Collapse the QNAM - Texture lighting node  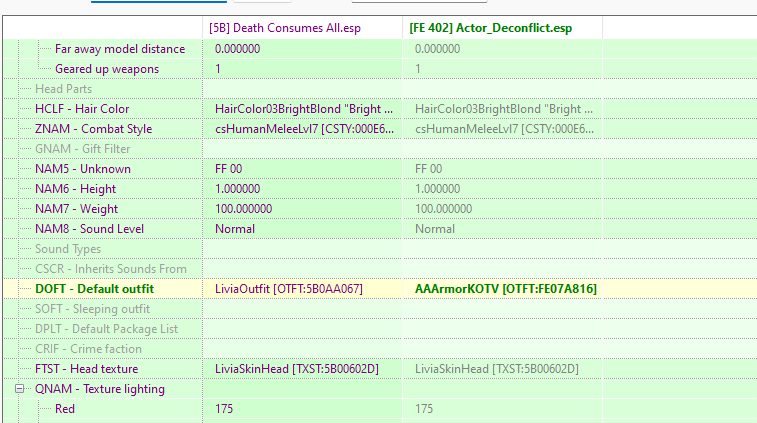coord(19,389)
